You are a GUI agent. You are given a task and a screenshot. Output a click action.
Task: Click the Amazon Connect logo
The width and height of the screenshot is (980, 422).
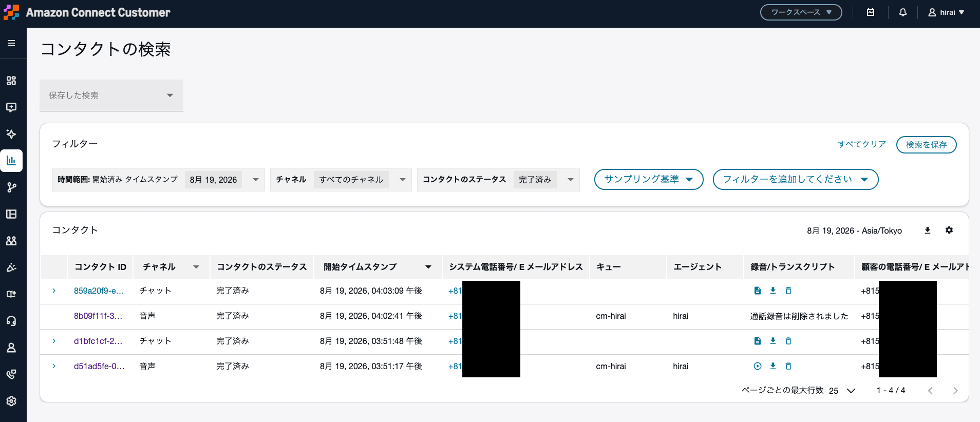click(11, 12)
